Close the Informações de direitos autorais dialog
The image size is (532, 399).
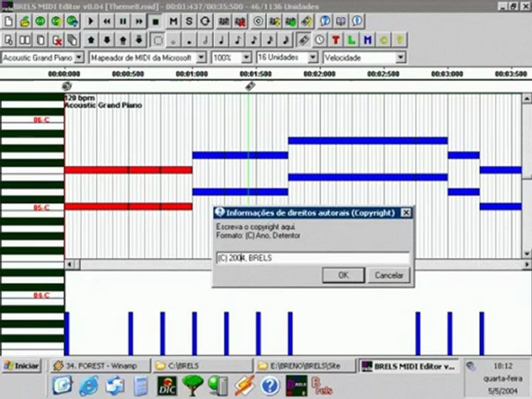coord(406,213)
